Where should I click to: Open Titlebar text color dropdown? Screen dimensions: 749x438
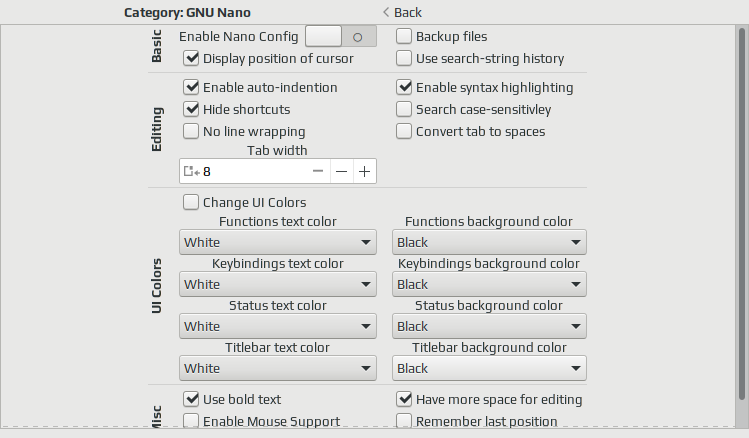278,368
